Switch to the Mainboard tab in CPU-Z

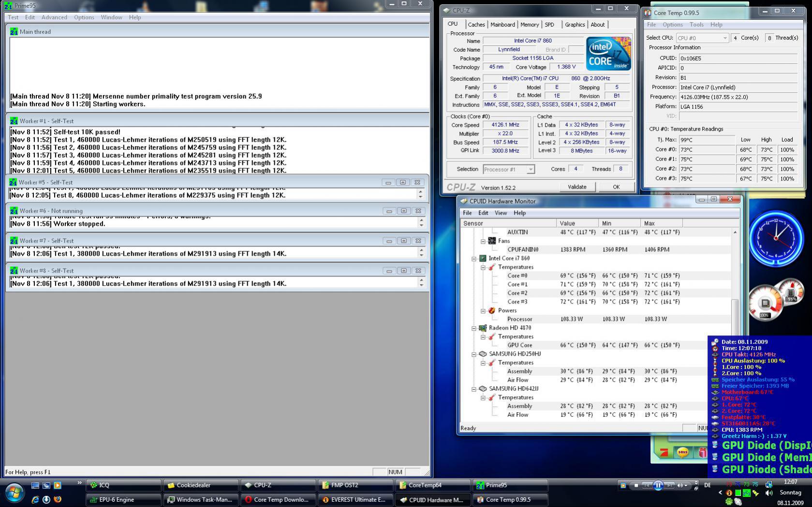coord(502,25)
